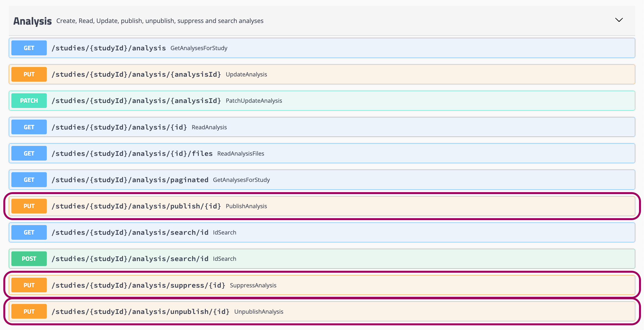Click the SuppressAnalysis operation label
The image size is (644, 330).
(x=253, y=285)
